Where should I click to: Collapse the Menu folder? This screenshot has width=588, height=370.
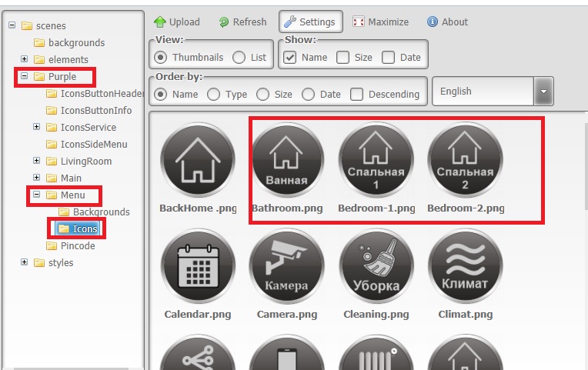click(x=37, y=194)
